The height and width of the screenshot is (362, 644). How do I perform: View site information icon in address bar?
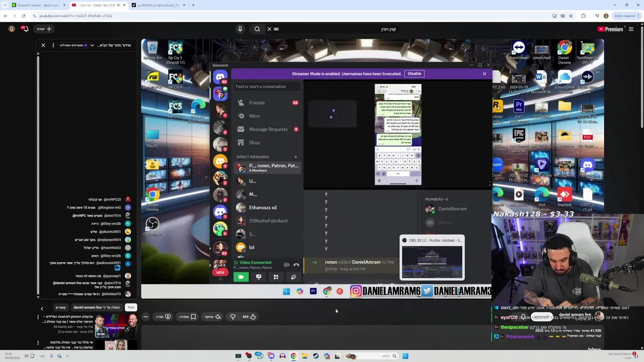coord(34,16)
